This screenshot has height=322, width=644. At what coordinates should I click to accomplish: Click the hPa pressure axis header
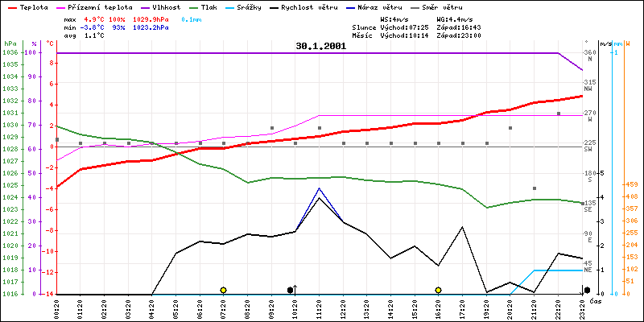click(x=10, y=43)
